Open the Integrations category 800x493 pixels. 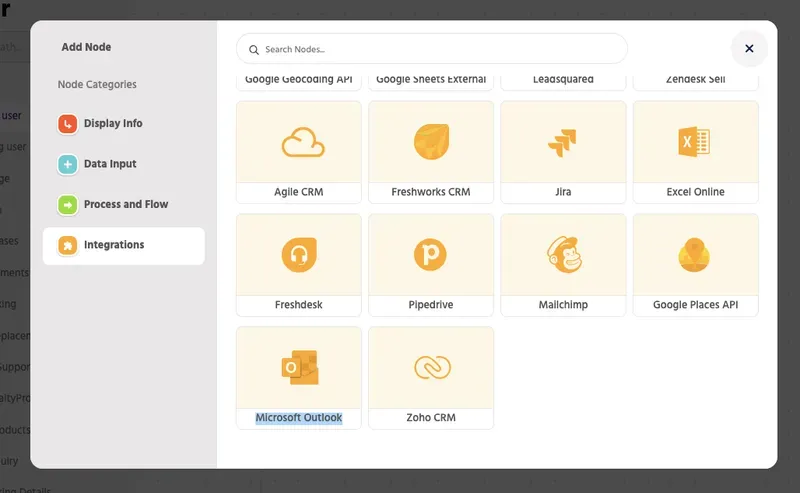(x=123, y=245)
